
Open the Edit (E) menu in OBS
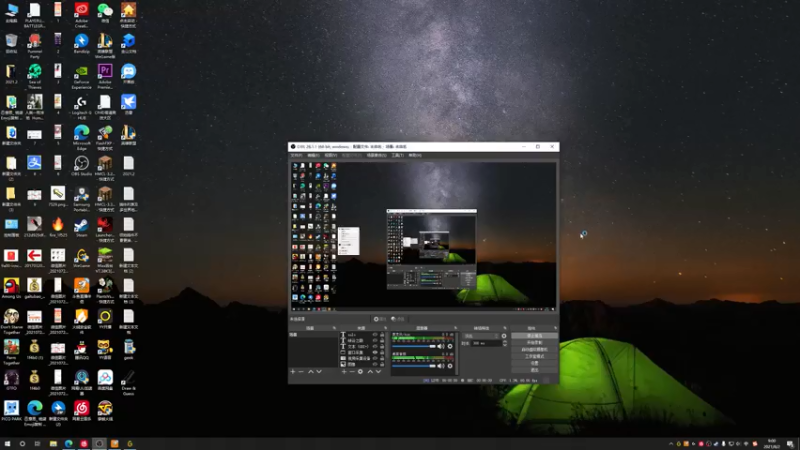[x=313, y=155]
